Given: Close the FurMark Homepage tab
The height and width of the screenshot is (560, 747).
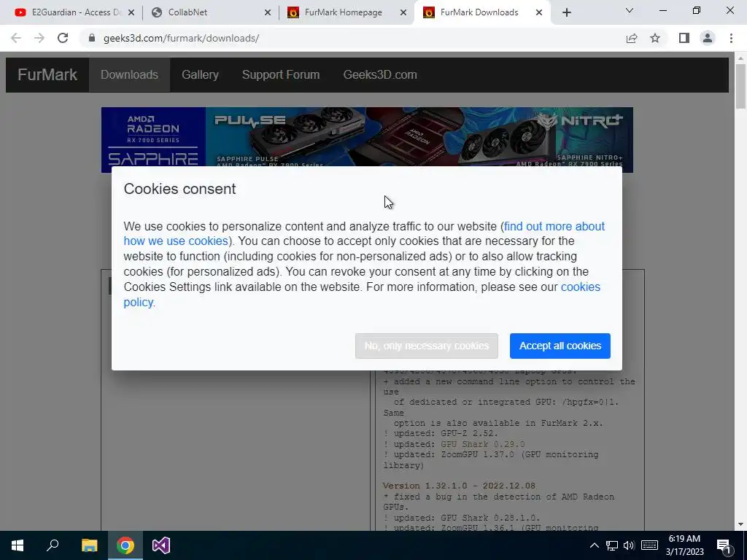Looking at the screenshot, I should point(403,12).
